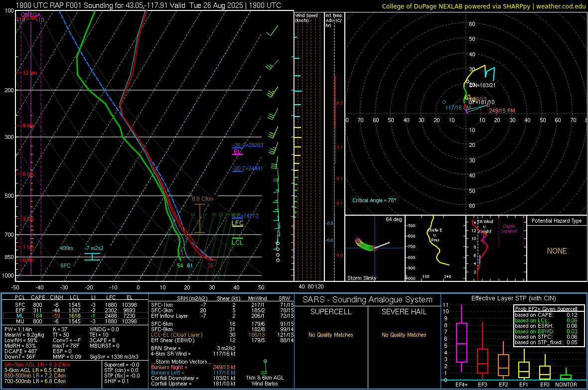Select the highlighted ML parcel row
The height and width of the screenshot is (390, 588).
click(x=75, y=316)
